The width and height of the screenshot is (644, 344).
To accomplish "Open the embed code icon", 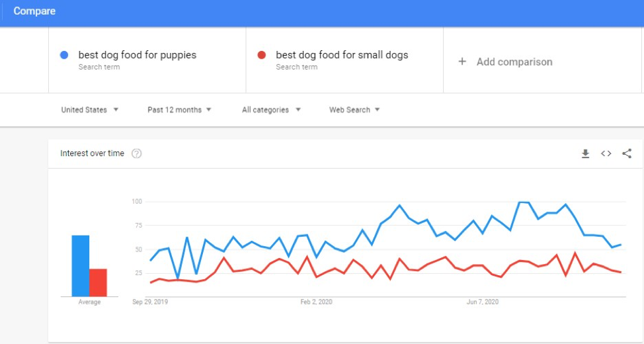I will click(606, 153).
